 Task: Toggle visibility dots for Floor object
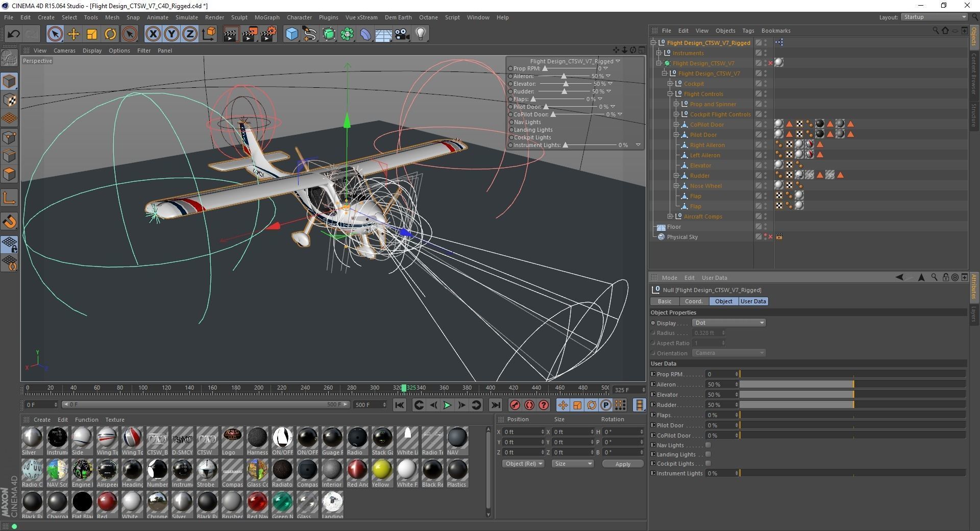point(765,227)
